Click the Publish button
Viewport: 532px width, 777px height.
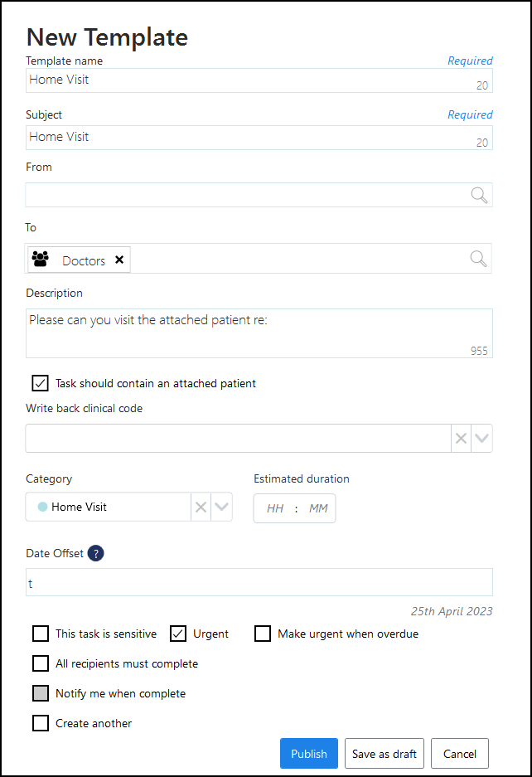coord(309,754)
